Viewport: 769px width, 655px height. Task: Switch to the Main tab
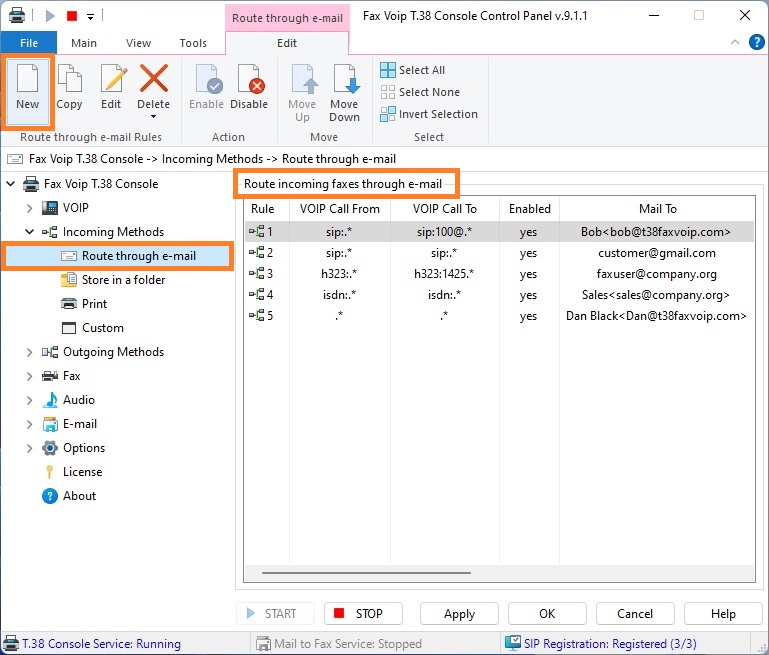click(84, 43)
